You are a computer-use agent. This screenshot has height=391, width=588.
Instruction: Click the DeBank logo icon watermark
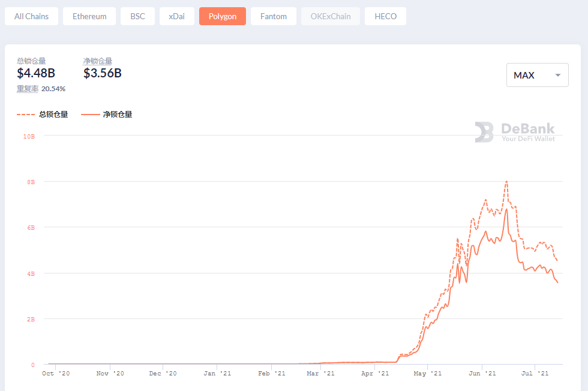pos(484,132)
